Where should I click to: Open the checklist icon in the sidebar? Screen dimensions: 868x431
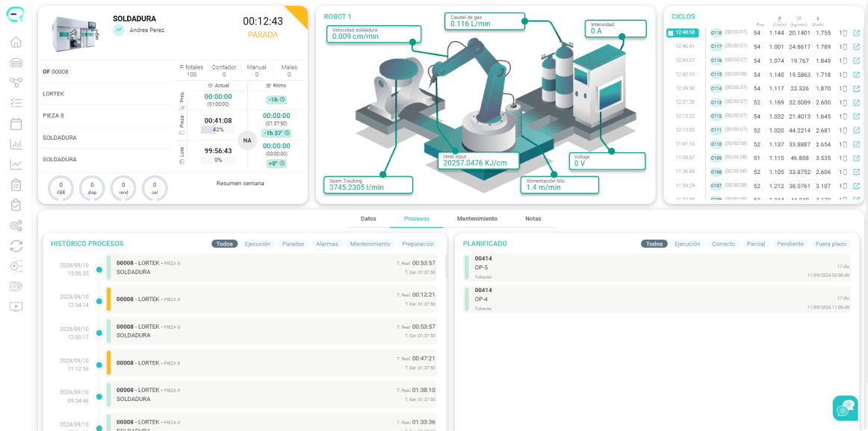click(16, 103)
